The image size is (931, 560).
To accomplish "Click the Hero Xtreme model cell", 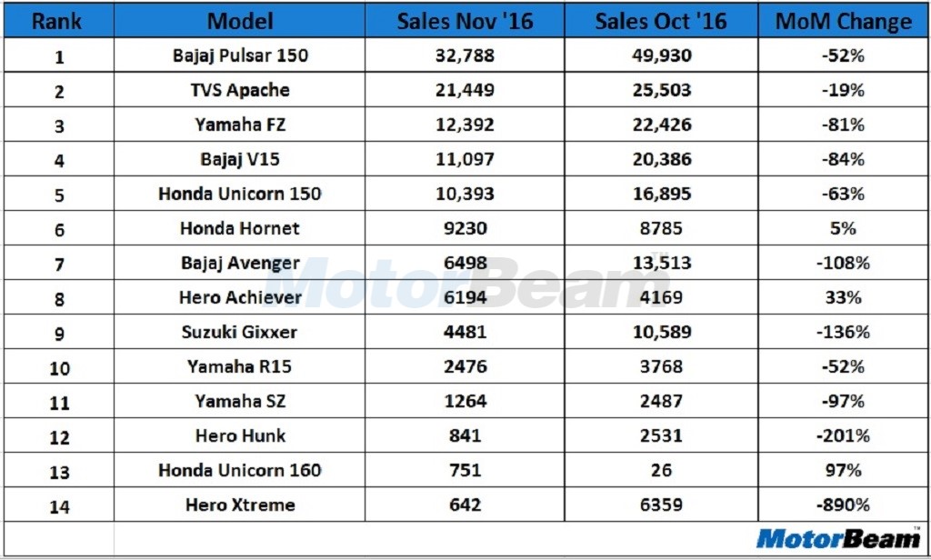I will [x=240, y=505].
